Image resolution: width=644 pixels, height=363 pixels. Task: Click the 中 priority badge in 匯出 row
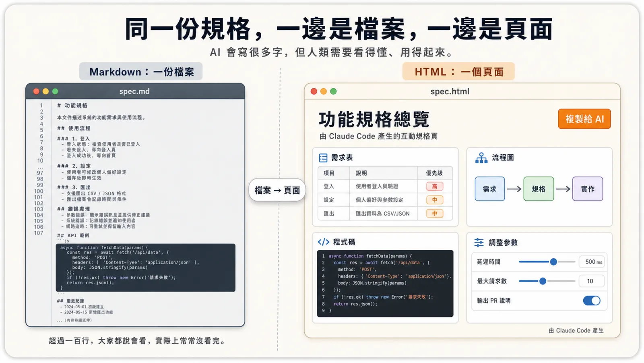tap(435, 214)
